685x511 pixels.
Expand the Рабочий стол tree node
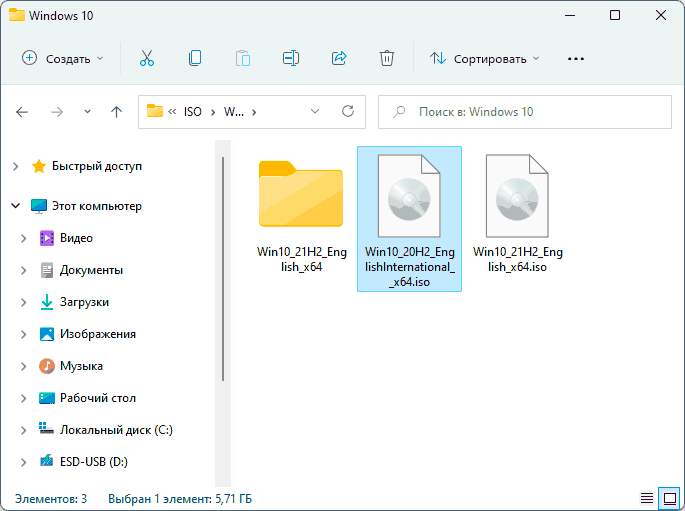(x=24, y=398)
